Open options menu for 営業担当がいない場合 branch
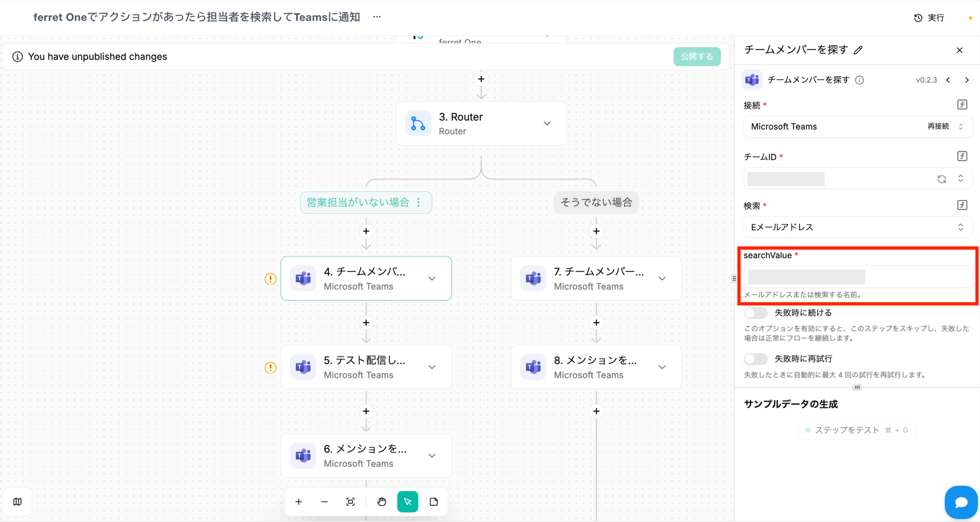The height and width of the screenshot is (522, 980). tap(419, 202)
